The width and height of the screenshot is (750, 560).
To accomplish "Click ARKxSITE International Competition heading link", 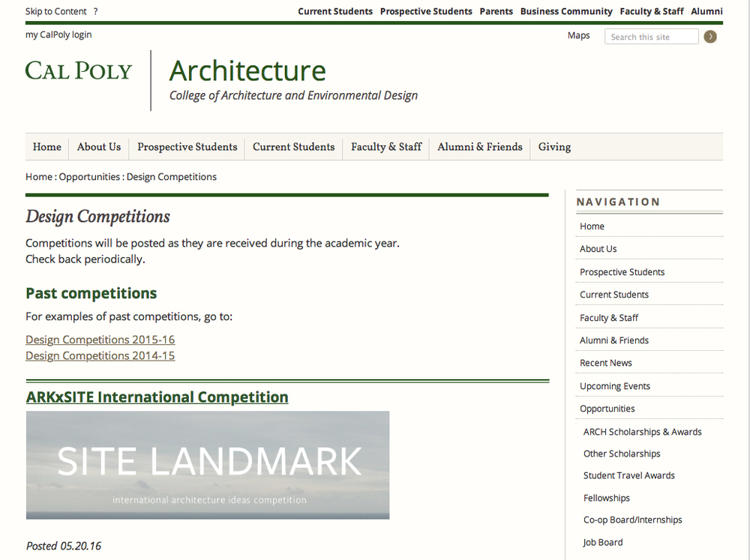I will (x=157, y=397).
